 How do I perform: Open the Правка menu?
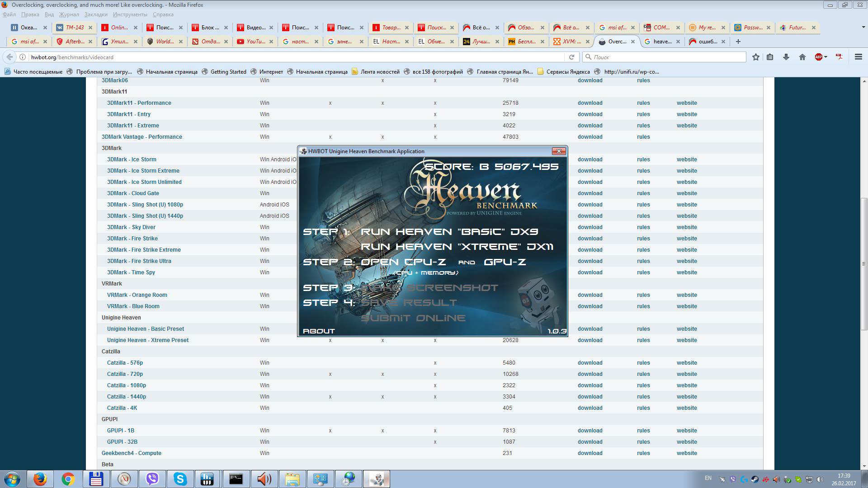30,14
